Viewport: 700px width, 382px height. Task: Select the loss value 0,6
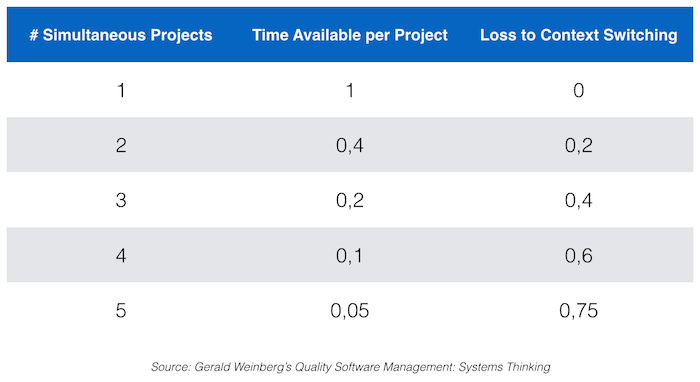579,256
